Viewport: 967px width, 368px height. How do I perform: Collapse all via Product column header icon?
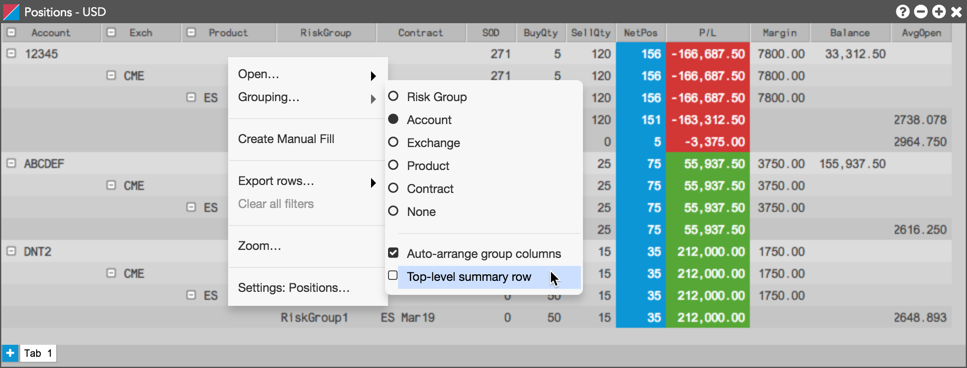point(191,33)
